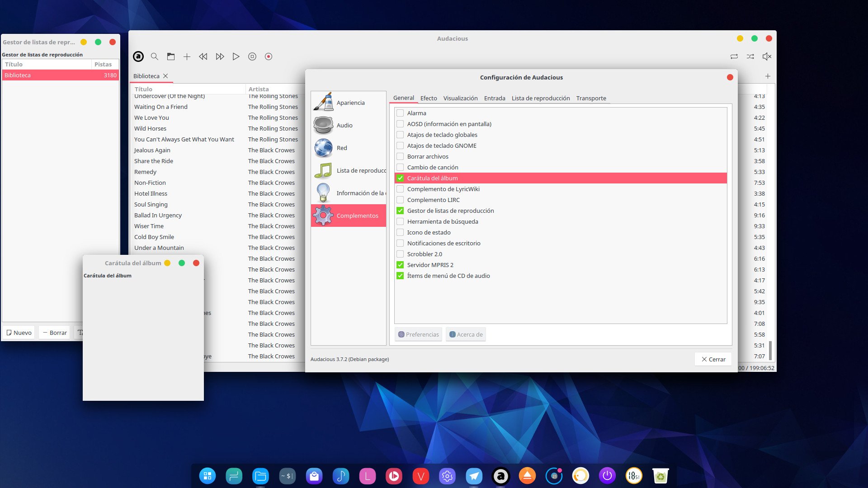The width and height of the screenshot is (868, 488).
Task: Add a new playlist tab with plus
Action: click(x=768, y=76)
